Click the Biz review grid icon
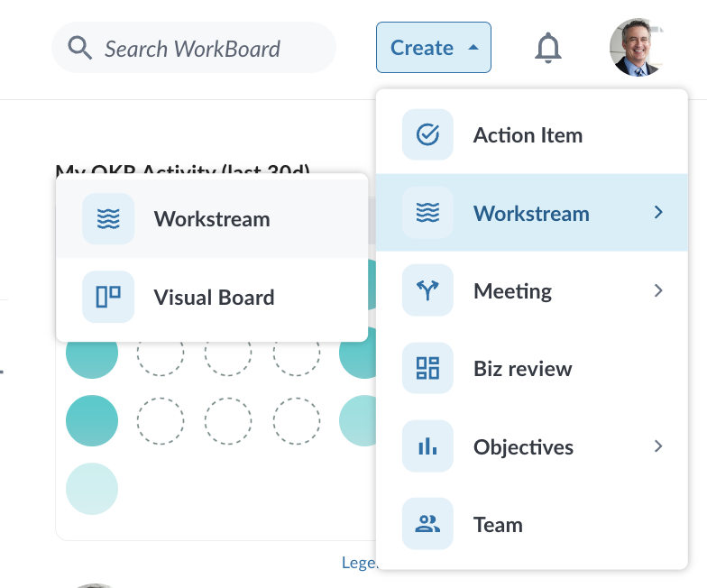Viewport: 707px width, 588px height. pyautogui.click(x=427, y=368)
